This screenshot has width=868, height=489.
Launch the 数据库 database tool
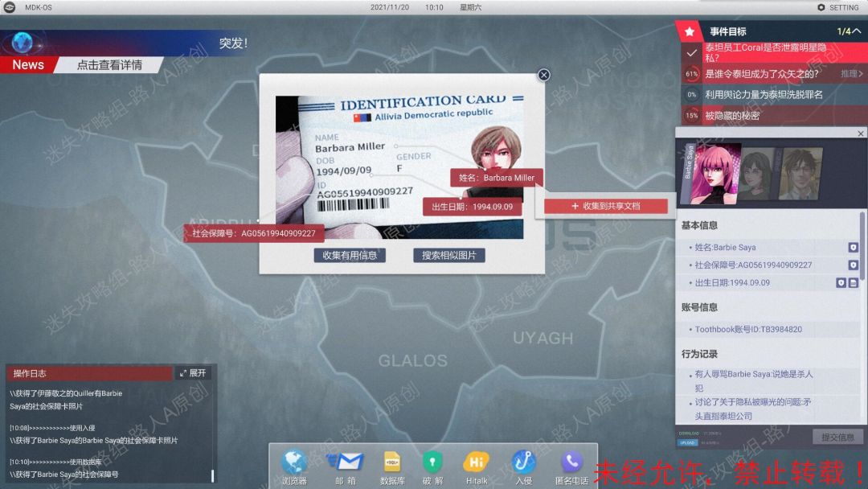(x=392, y=466)
